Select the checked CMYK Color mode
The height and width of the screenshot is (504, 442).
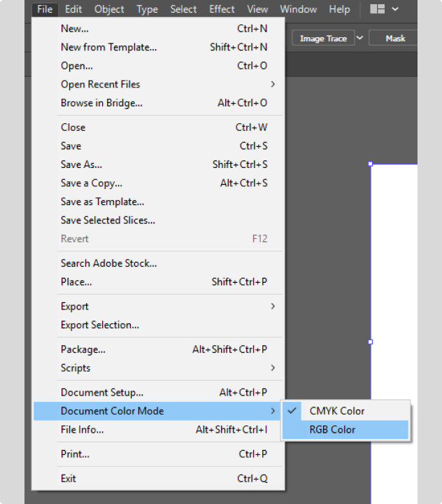(x=345, y=411)
